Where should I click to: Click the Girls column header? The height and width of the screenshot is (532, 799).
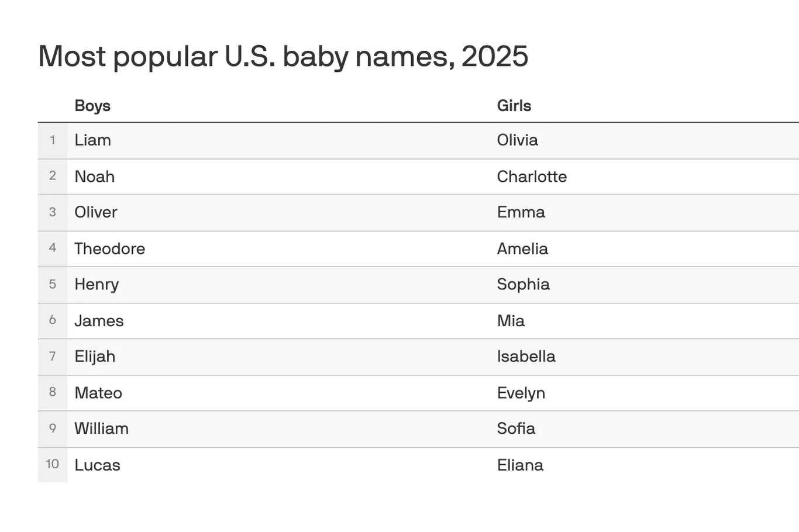pos(514,106)
